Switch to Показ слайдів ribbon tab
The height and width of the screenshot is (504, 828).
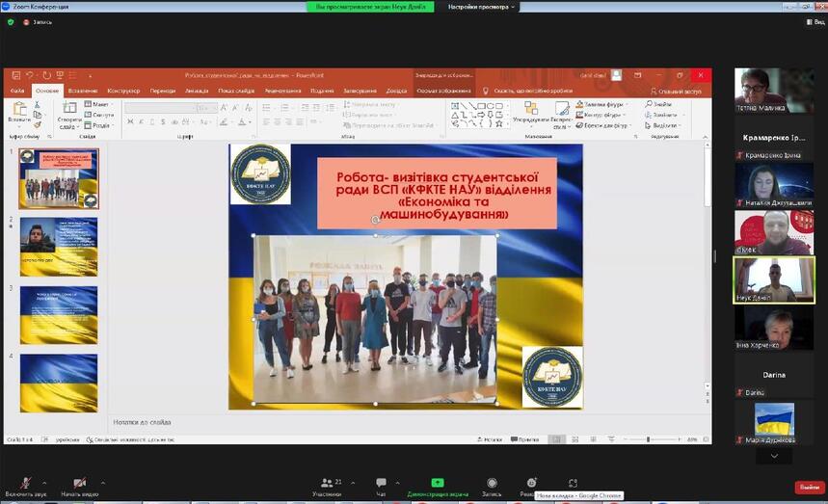click(x=236, y=91)
